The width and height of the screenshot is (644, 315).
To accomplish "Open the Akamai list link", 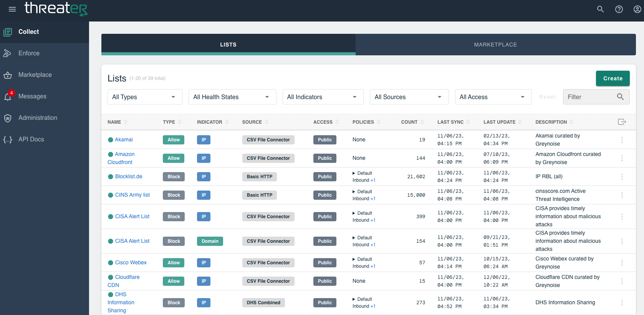I will (124, 139).
